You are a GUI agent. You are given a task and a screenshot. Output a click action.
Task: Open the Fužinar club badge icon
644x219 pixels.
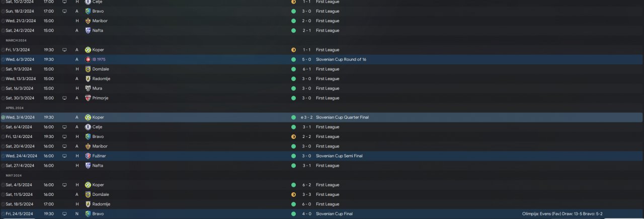pos(88,156)
